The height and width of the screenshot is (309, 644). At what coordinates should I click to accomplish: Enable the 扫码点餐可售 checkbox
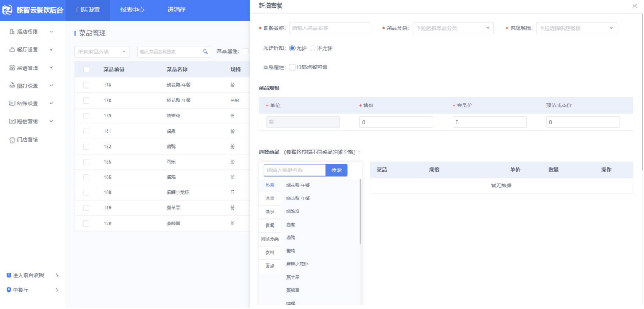[x=292, y=67]
